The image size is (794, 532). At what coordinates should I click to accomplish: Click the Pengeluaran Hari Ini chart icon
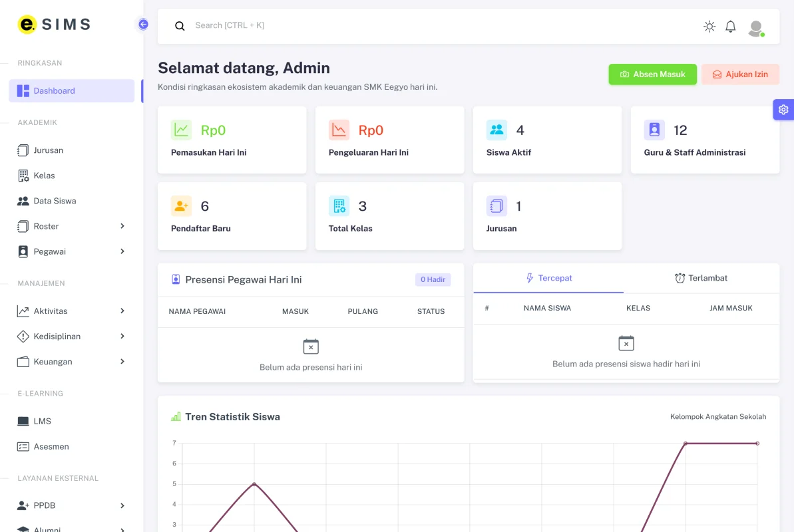(339, 130)
